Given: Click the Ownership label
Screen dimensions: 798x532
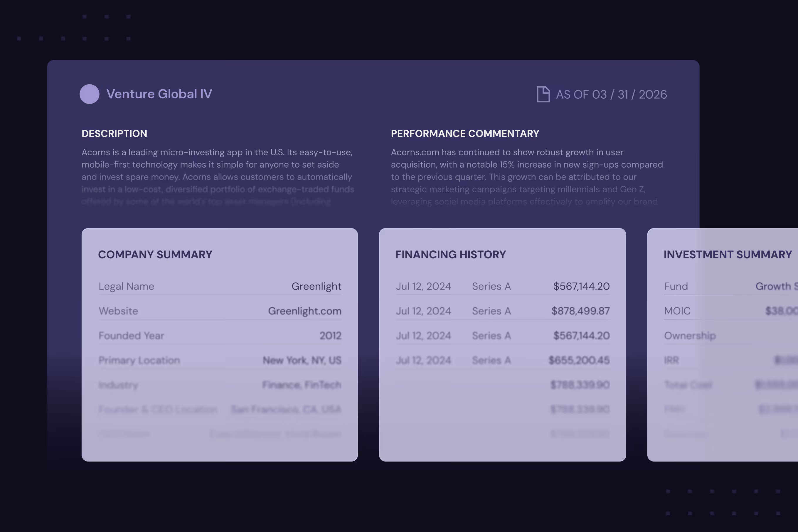Looking at the screenshot, I should pyautogui.click(x=690, y=336).
